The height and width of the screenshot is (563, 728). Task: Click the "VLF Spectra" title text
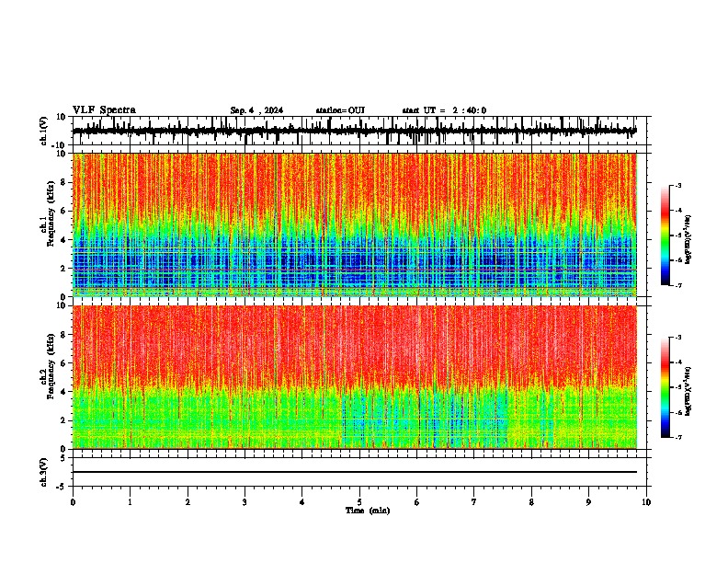[104, 110]
